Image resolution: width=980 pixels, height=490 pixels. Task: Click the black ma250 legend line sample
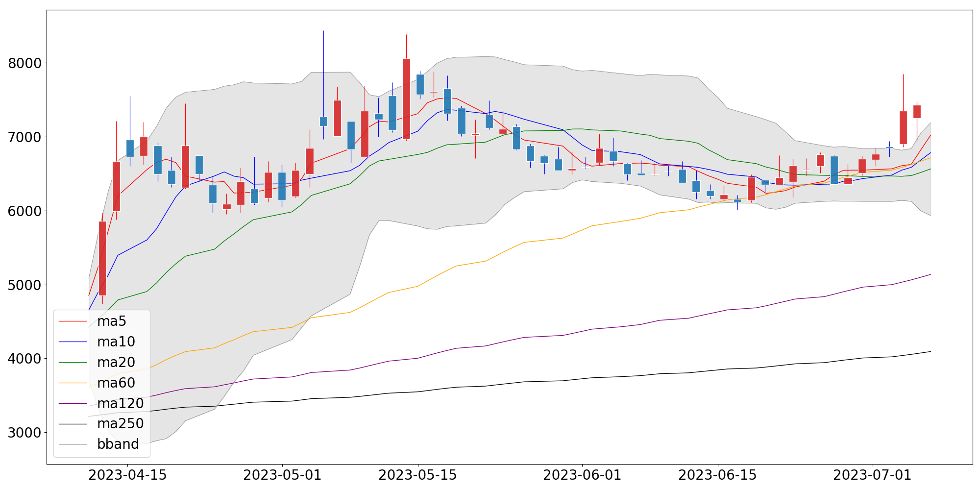coord(73,424)
